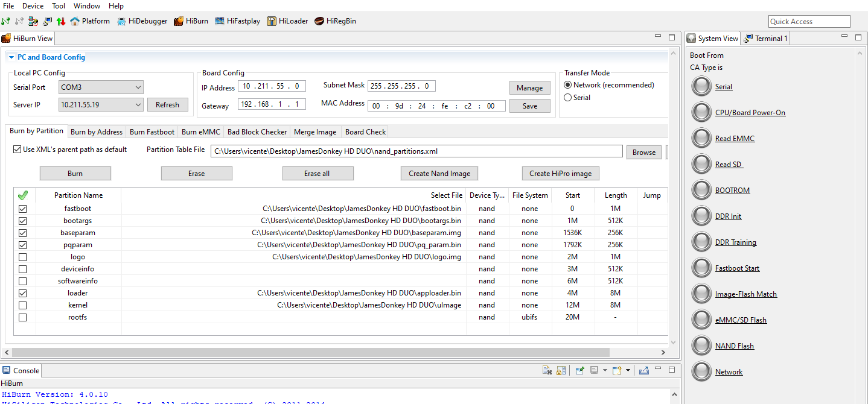This screenshot has width=868, height=404.
Task: Uncheck 'Use XML's parent path as default'
Action: [x=17, y=150]
